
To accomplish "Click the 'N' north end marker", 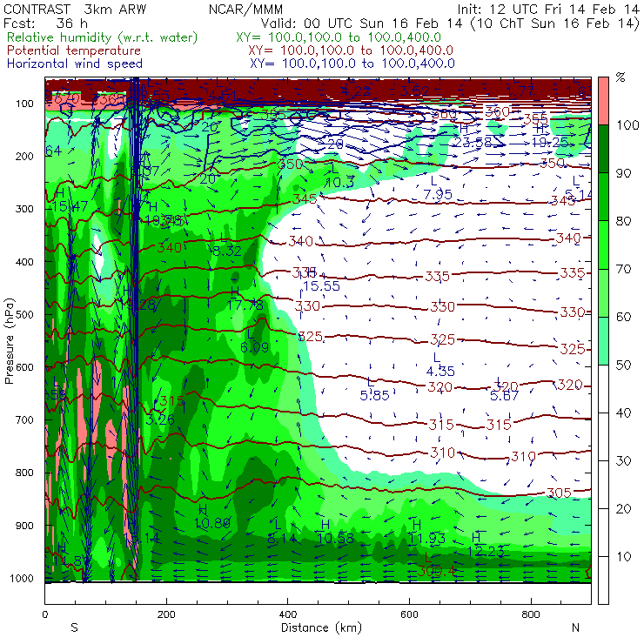I will 576,627.
